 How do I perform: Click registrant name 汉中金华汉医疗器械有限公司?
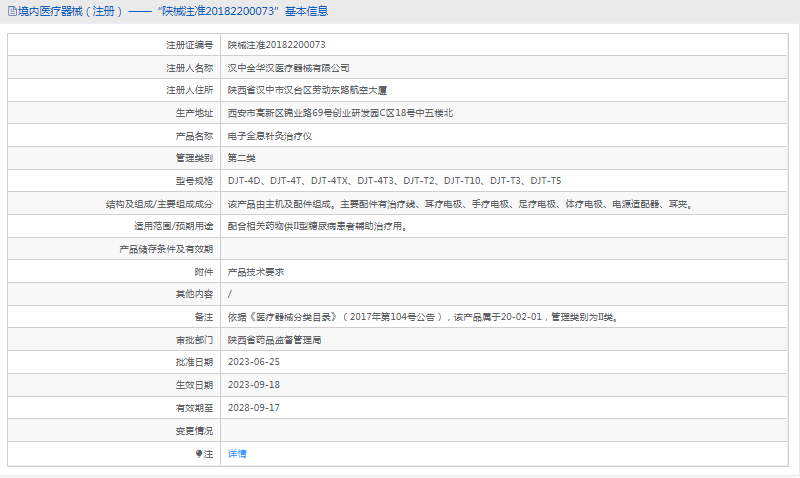[x=289, y=68]
